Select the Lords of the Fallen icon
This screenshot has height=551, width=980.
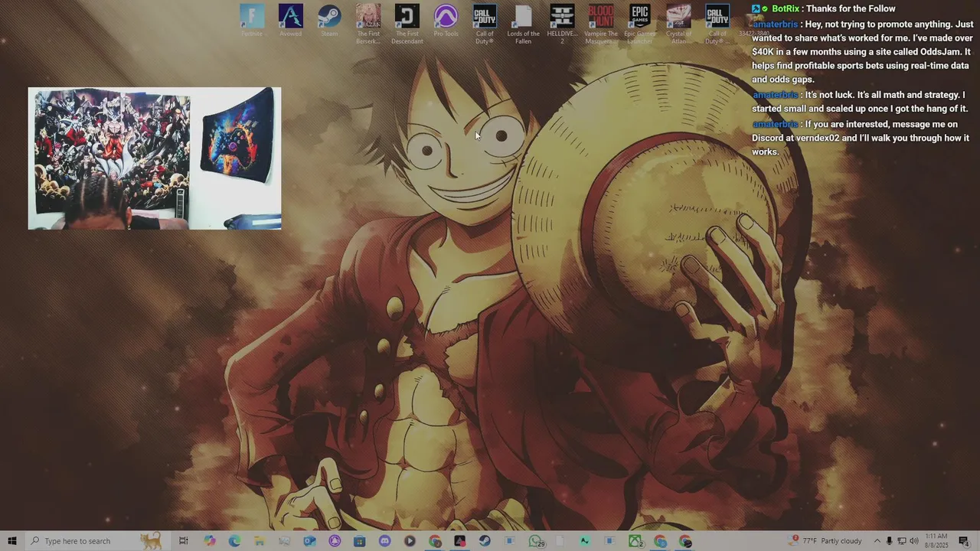[x=523, y=24]
